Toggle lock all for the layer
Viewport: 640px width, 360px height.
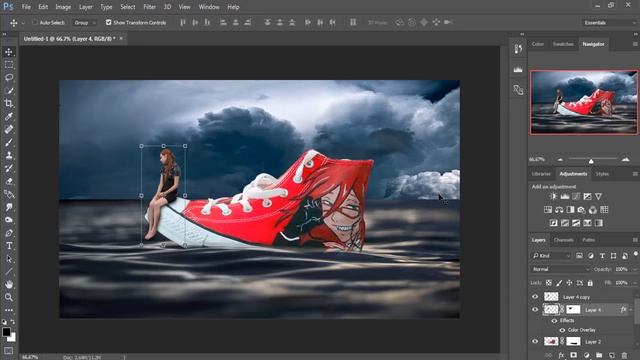tap(590, 282)
